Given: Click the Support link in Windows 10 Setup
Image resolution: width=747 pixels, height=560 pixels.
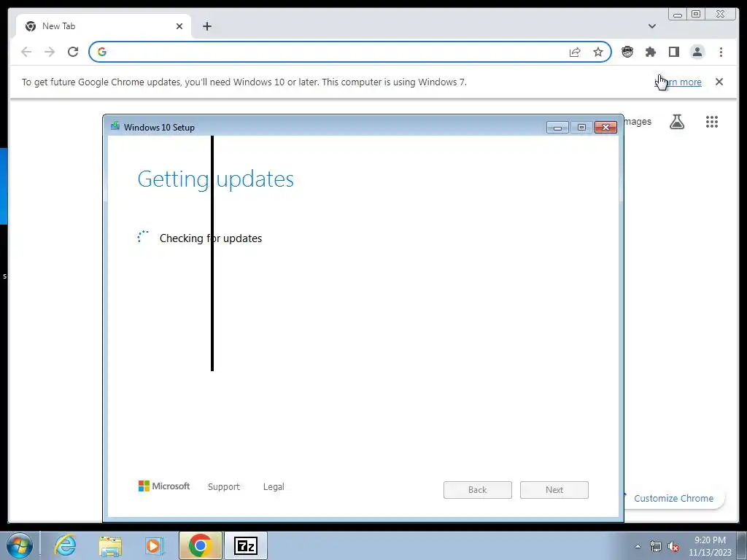Looking at the screenshot, I should pyautogui.click(x=224, y=486).
